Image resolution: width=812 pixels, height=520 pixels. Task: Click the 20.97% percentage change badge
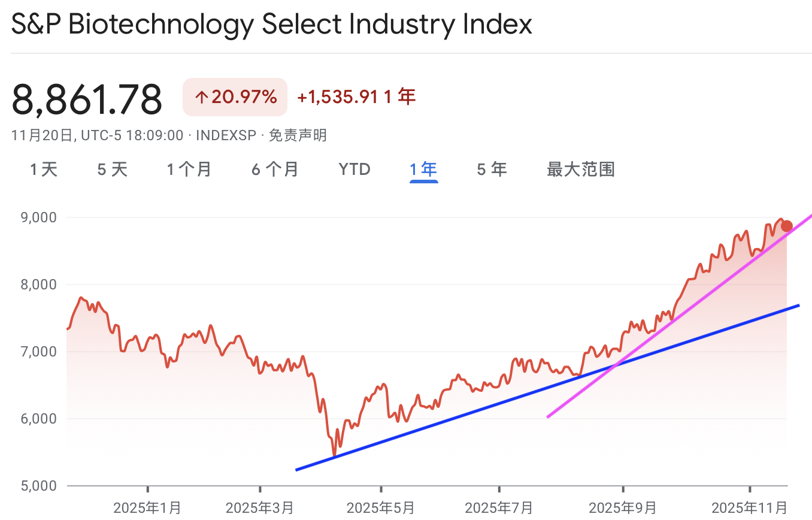point(235,97)
